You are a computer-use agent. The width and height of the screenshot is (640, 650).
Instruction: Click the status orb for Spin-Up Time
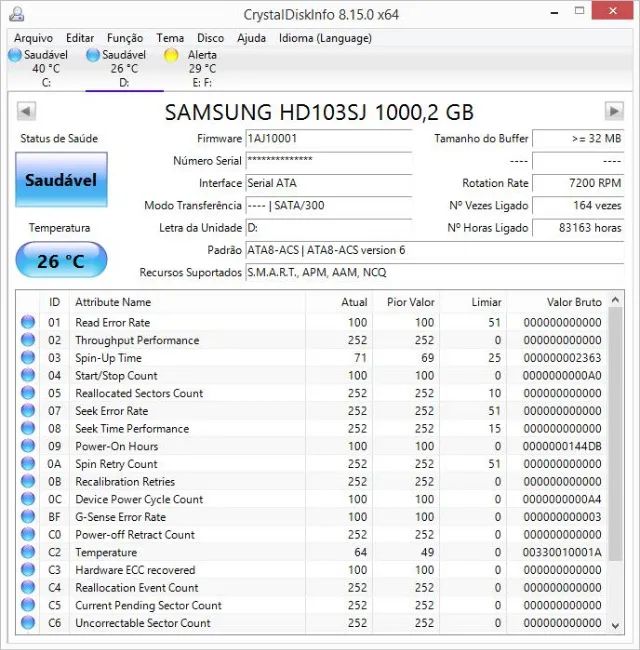click(28, 357)
